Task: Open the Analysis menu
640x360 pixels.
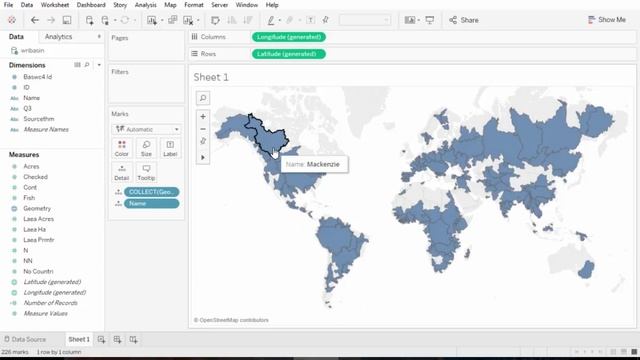Action: point(145,5)
